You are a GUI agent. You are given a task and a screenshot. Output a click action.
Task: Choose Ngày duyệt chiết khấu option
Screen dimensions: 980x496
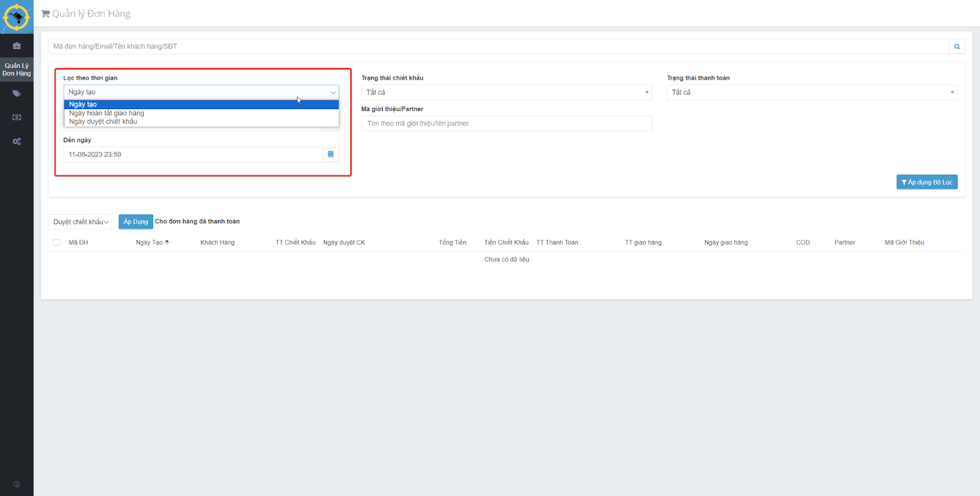click(103, 122)
